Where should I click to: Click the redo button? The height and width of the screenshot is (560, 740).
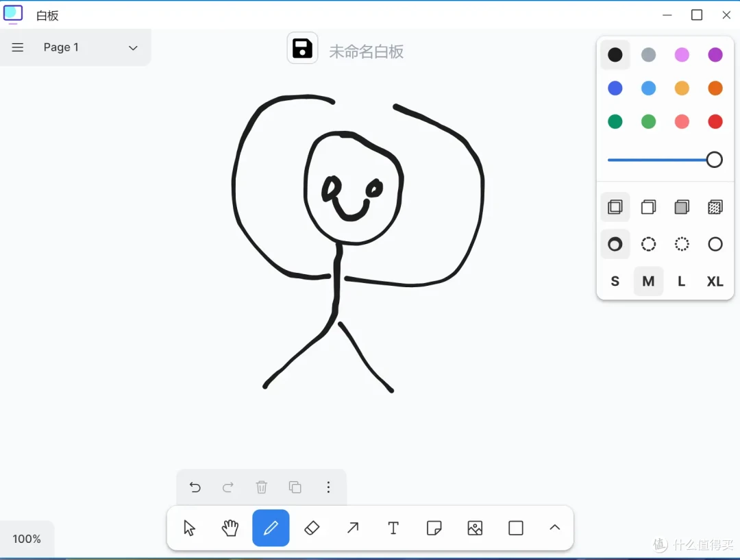point(228,487)
